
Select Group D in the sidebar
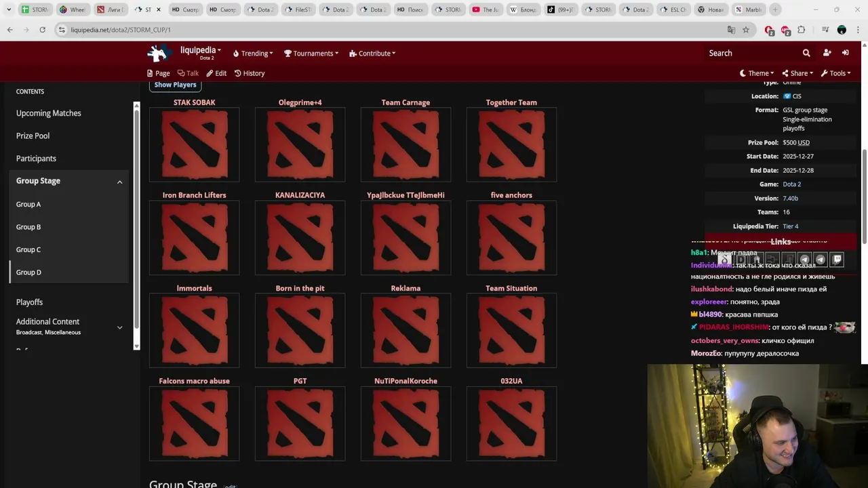pos(28,272)
